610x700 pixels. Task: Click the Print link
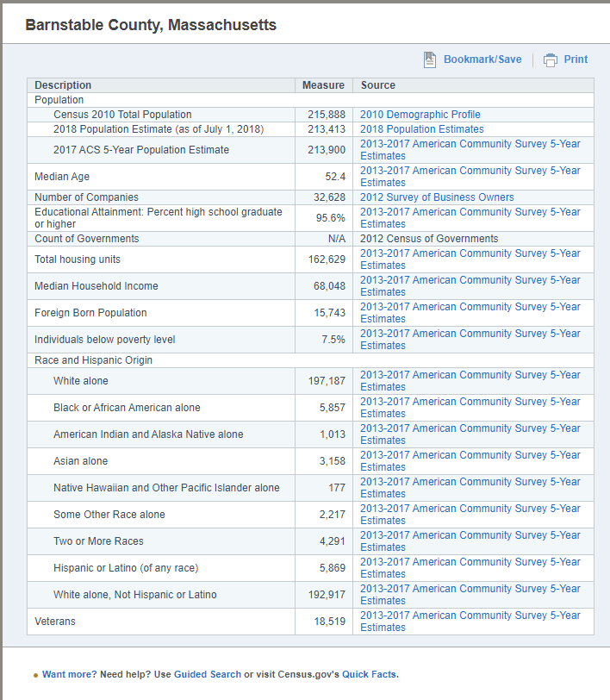(x=576, y=59)
